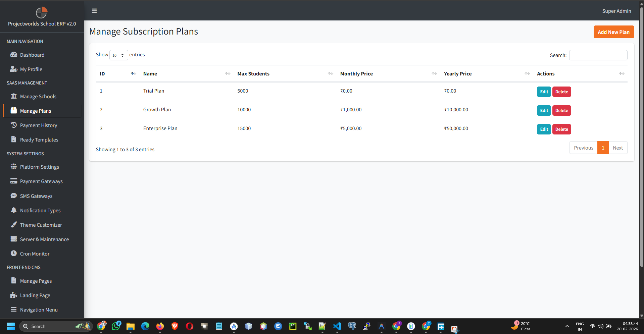
Task: Select Manage Plans in the sidebar
Action: (35, 111)
